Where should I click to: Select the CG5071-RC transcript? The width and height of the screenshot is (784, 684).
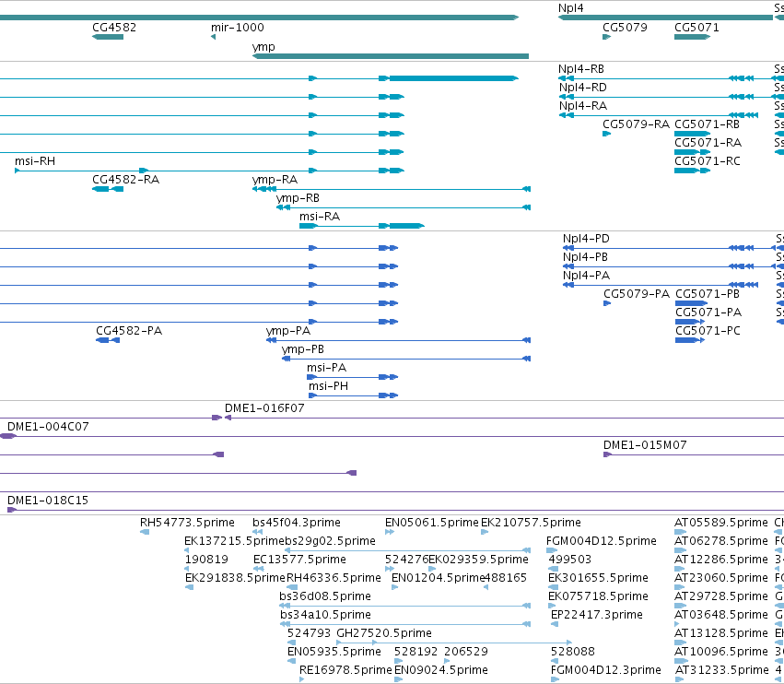(692, 171)
